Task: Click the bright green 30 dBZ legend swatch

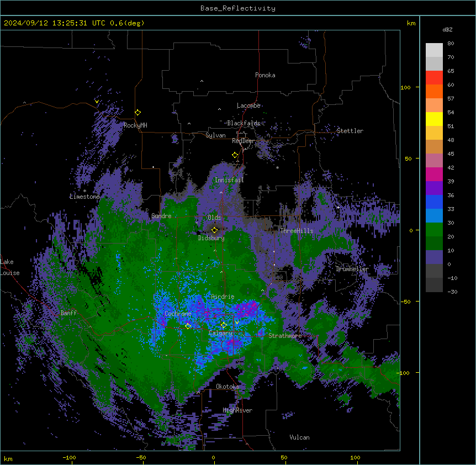Action: (434, 230)
